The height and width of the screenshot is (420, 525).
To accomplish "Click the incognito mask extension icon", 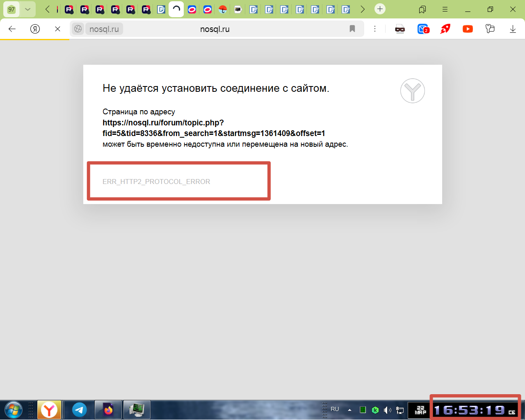I will [400, 29].
